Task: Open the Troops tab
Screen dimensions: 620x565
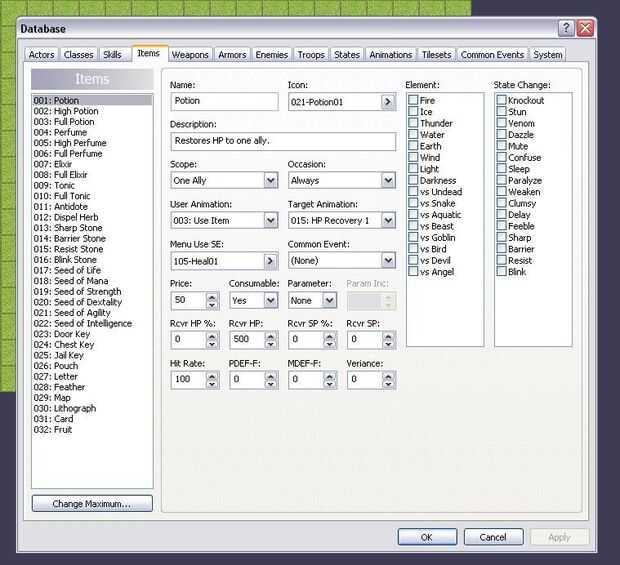Action: pos(311,55)
